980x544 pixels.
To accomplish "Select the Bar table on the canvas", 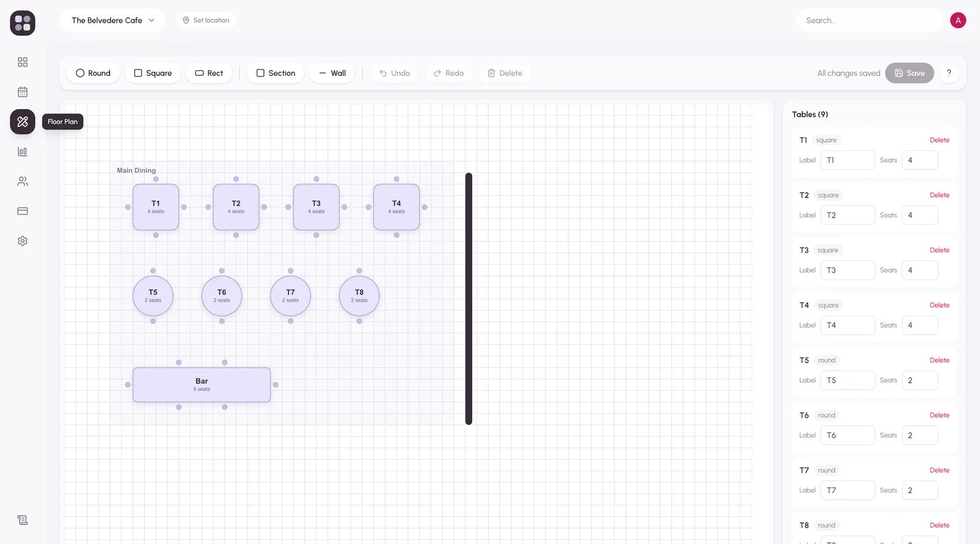I will point(202,385).
